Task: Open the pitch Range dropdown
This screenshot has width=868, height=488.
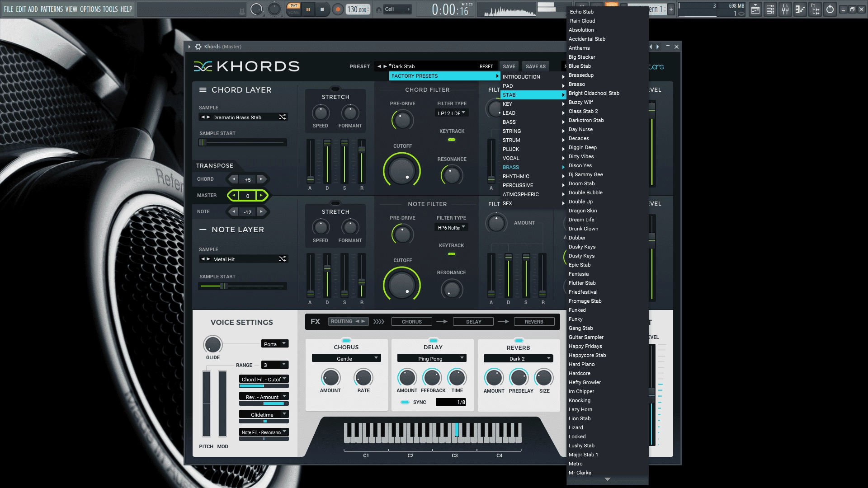Action: [275, 365]
